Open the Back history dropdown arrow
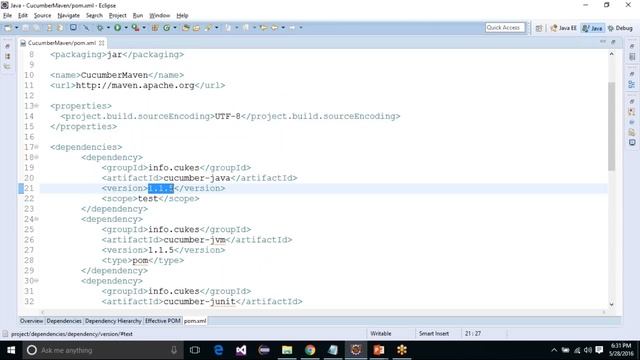Image resolution: width=640 pixels, height=360 pixels. pyautogui.click(x=283, y=28)
